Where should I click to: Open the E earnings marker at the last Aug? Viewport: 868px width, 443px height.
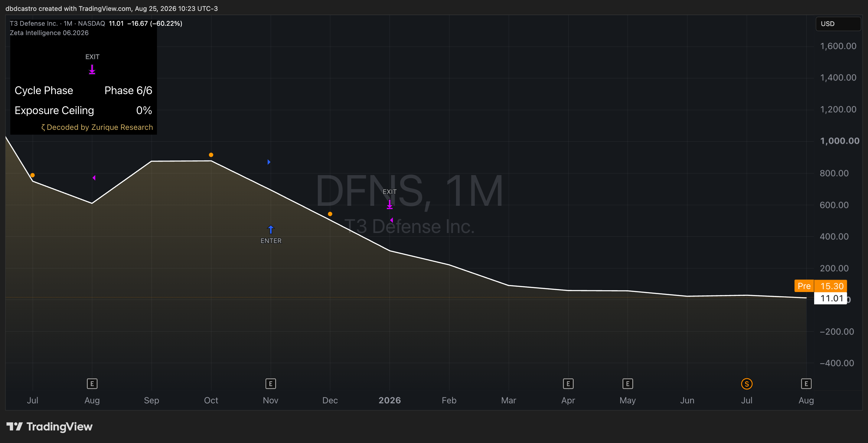(x=806, y=384)
